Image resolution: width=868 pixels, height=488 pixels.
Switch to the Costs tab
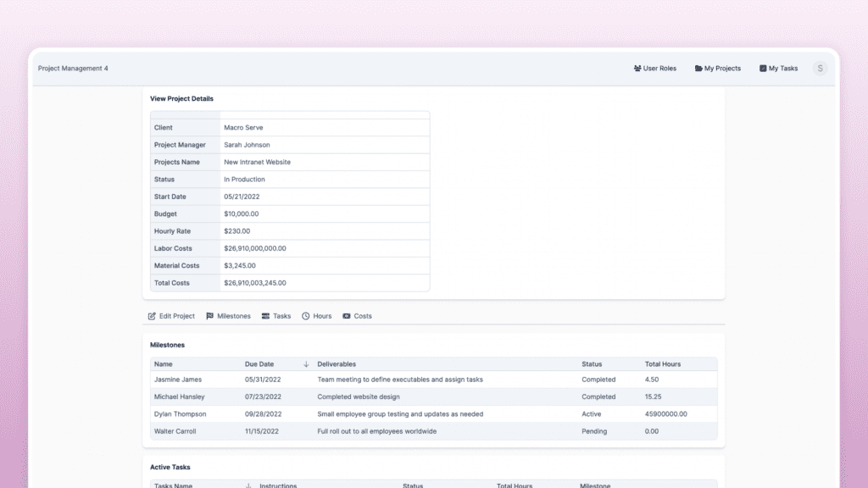(x=362, y=316)
